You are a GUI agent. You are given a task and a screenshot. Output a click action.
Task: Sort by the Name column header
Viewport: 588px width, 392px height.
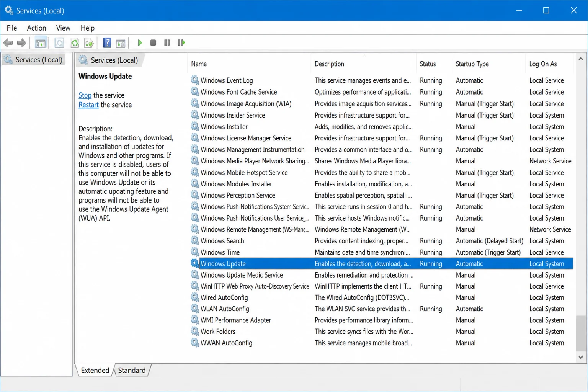(249, 64)
